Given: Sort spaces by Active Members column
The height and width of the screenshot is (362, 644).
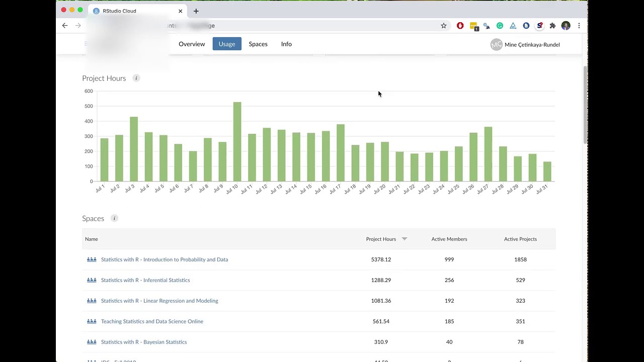Looking at the screenshot, I should (449, 239).
